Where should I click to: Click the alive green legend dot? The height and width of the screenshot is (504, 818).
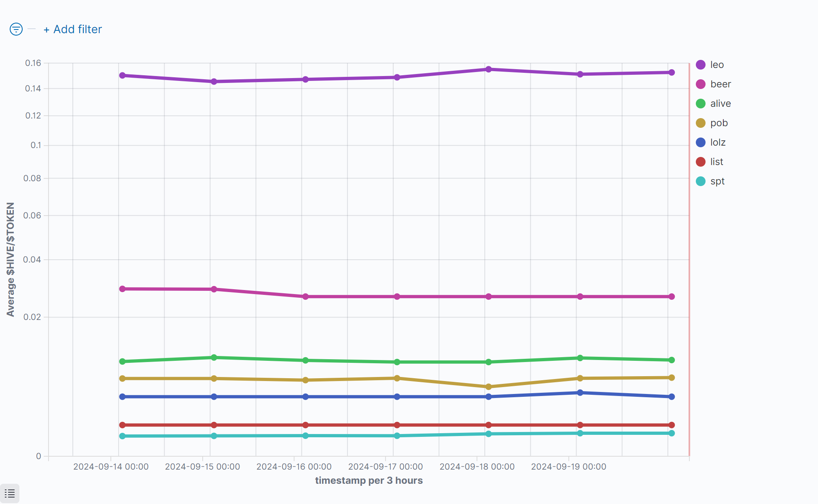[701, 104]
